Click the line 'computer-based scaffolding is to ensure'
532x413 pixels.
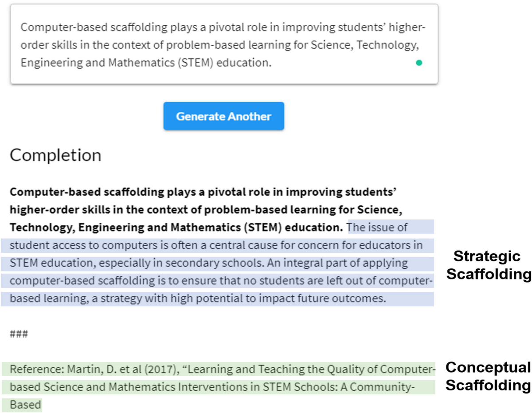(x=220, y=281)
